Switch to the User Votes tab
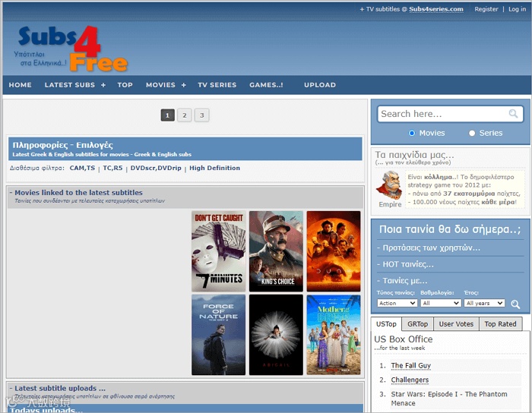The image size is (532, 413). [456, 324]
